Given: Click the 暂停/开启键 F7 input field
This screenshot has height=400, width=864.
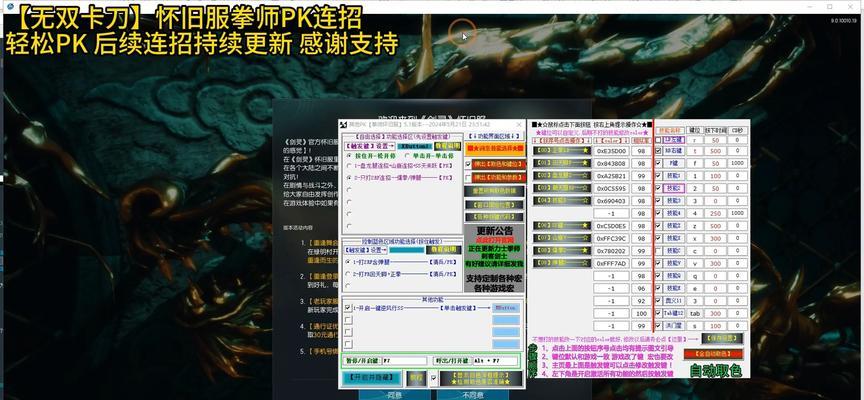Looking at the screenshot, I should pos(404,361).
